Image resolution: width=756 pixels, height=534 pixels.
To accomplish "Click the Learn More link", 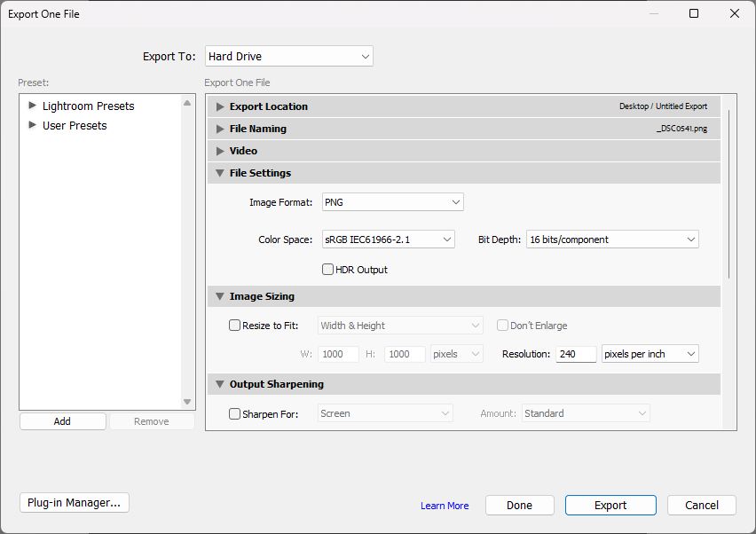I will [445, 506].
